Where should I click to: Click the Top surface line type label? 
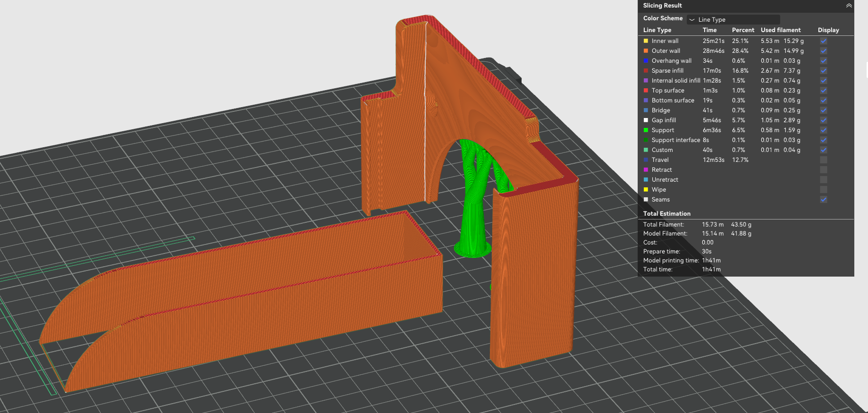tap(667, 91)
